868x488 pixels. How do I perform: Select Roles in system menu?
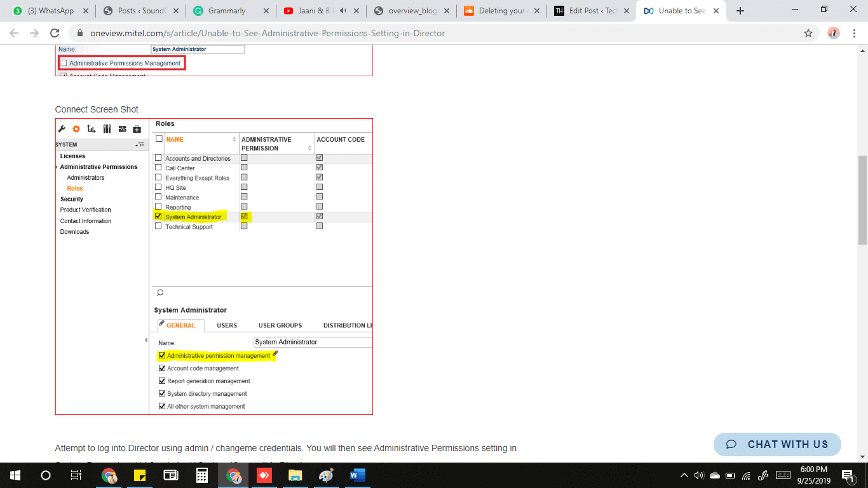[75, 189]
